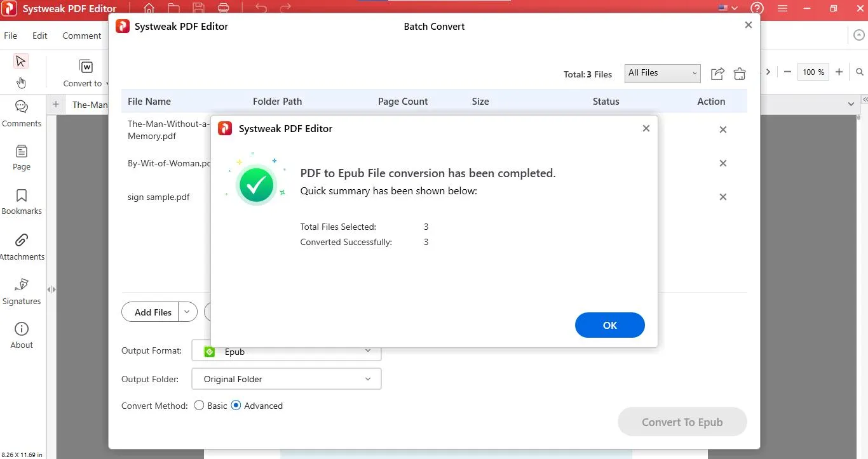Click the Undo arrow icon
This screenshot has width=868, height=459.
[x=261, y=8]
